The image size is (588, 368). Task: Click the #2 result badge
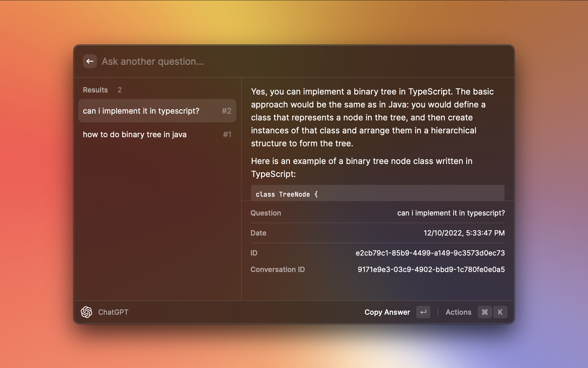point(226,111)
